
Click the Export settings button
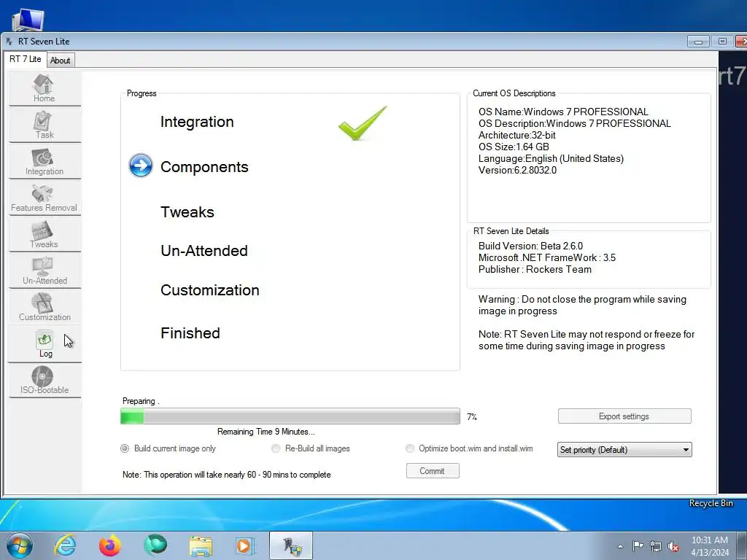click(624, 416)
